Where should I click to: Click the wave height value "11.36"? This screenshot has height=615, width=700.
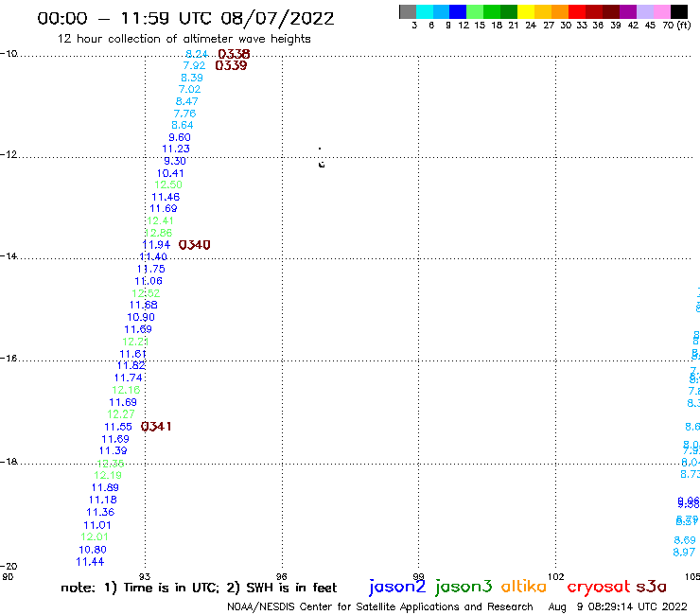click(100, 512)
